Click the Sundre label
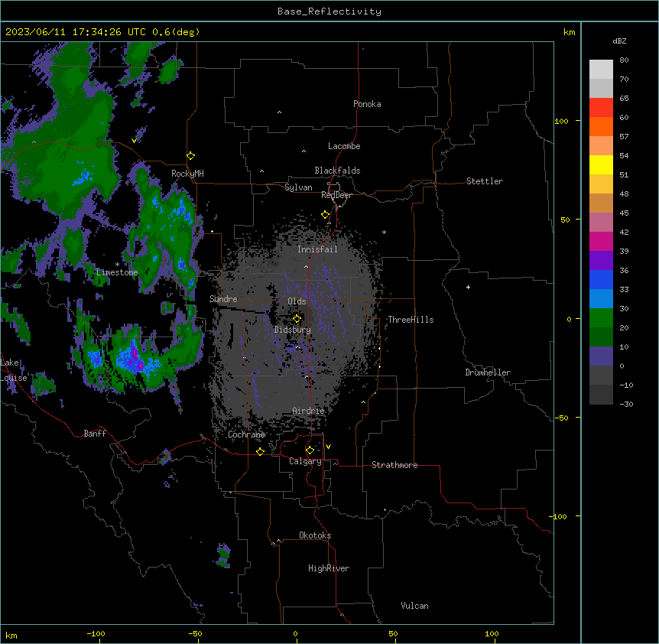 tap(223, 299)
